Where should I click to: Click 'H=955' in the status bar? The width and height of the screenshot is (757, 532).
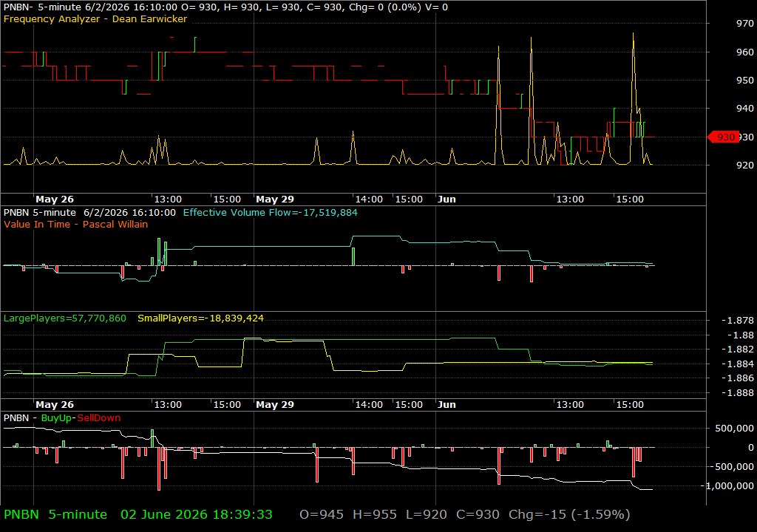pos(375,514)
